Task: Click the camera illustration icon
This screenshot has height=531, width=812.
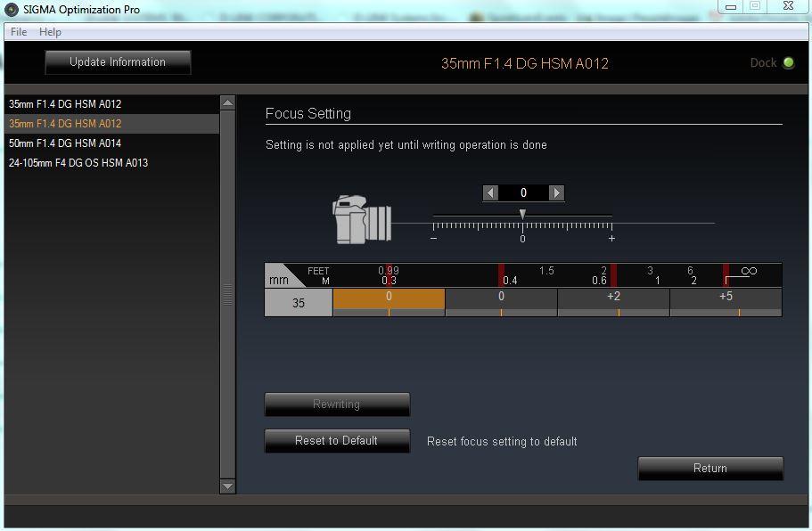Action: coord(362,219)
